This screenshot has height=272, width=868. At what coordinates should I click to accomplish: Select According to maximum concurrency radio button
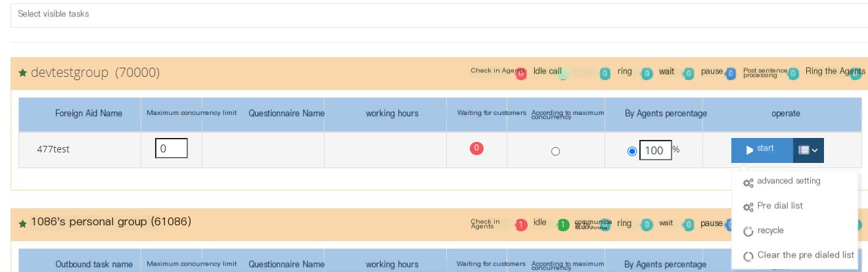pyautogui.click(x=555, y=151)
